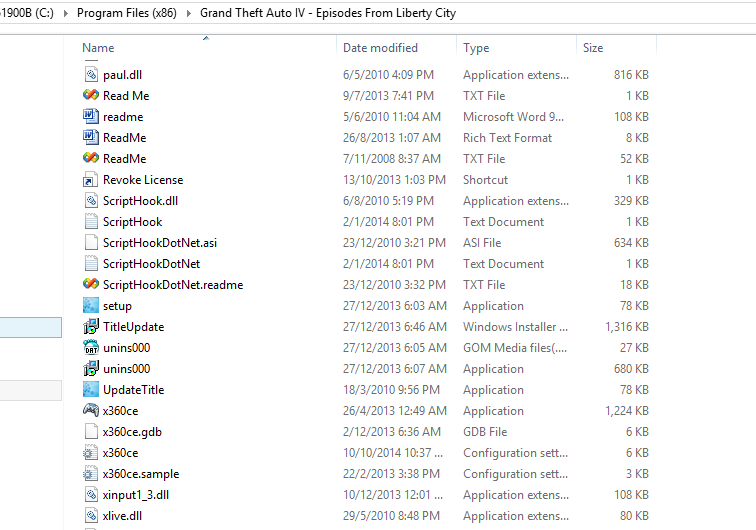
Task: Click Grand Theft Auto IV breadcrumb segment
Action: tap(328, 13)
